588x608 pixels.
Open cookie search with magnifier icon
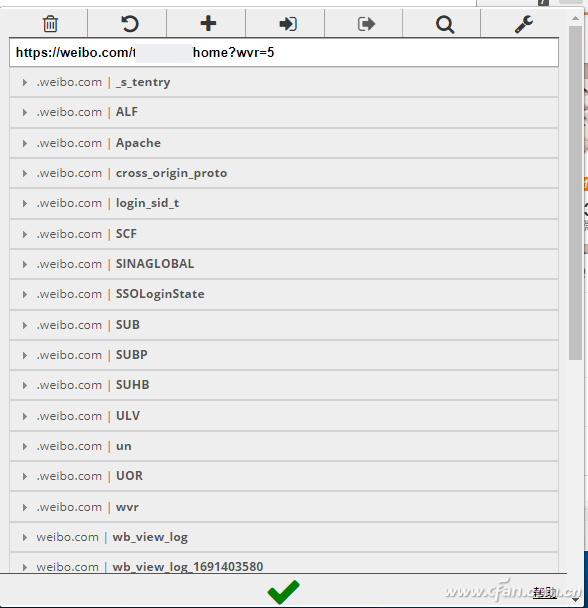pyautogui.click(x=445, y=24)
